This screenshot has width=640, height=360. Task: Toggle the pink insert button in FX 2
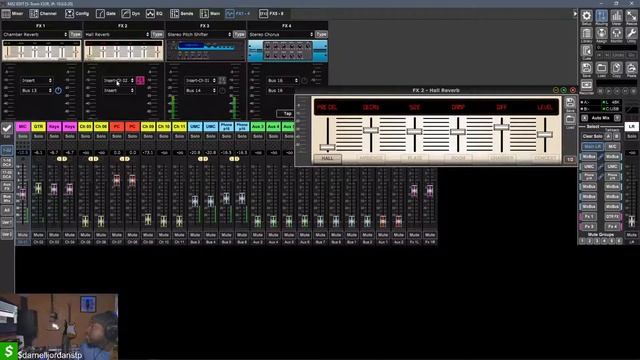(x=140, y=80)
